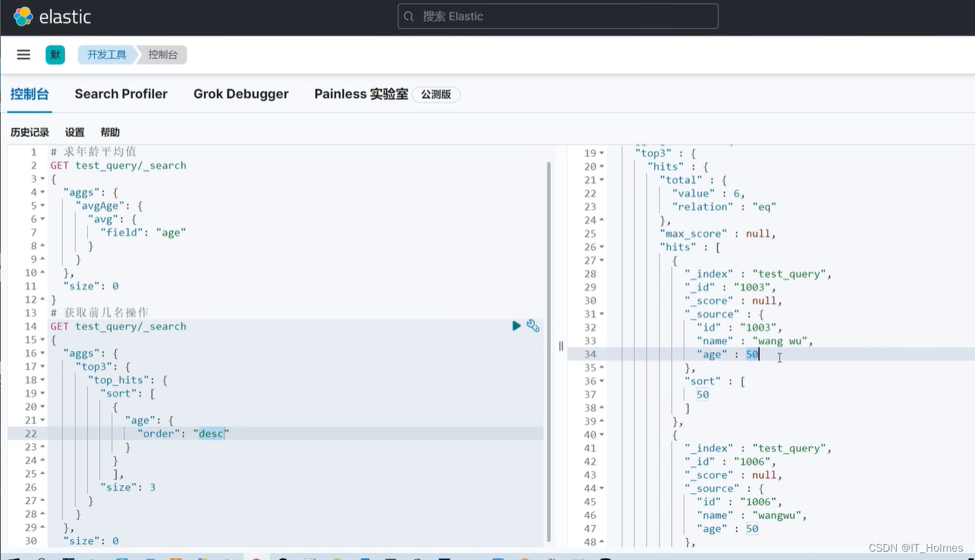Image resolution: width=975 pixels, height=560 pixels.
Task: Collapse the aggs block at editor line 4
Action: pyautogui.click(x=42, y=192)
